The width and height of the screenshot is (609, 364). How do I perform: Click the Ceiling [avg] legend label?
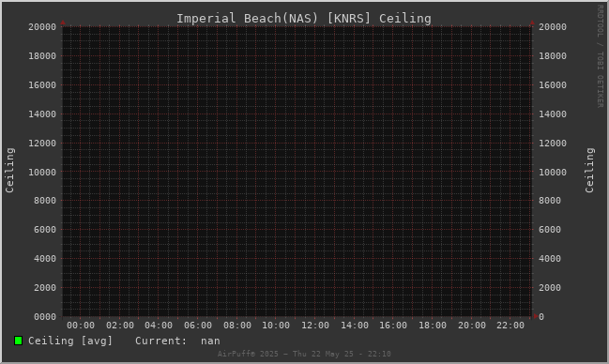tap(70, 341)
